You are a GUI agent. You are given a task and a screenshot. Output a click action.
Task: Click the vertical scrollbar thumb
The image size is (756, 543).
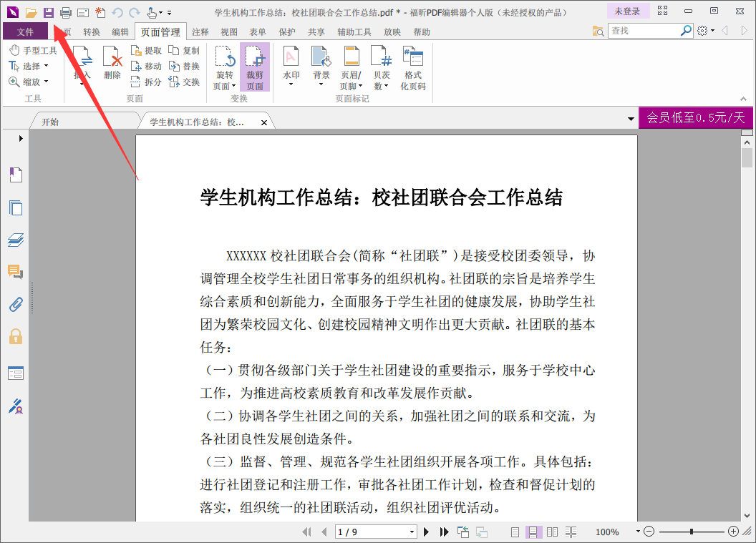747,158
